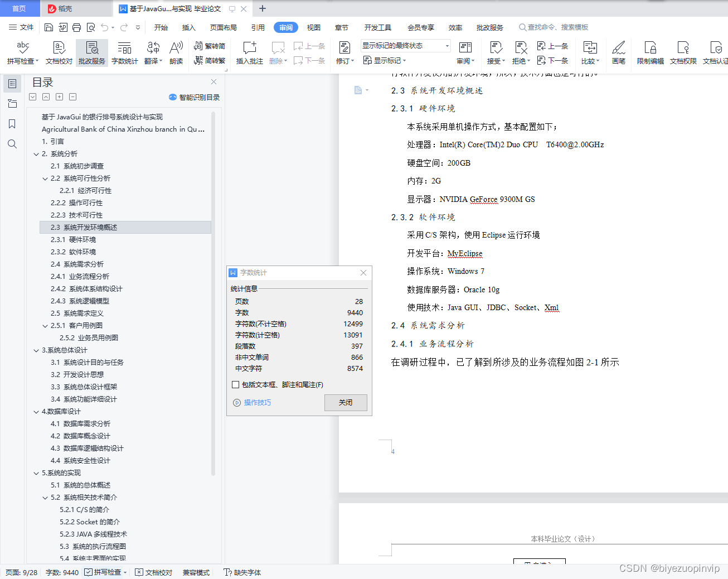Check 包括文本框、脚注和尾注 in word count dialog
Viewport: 728px width, 579px height.
(235, 384)
